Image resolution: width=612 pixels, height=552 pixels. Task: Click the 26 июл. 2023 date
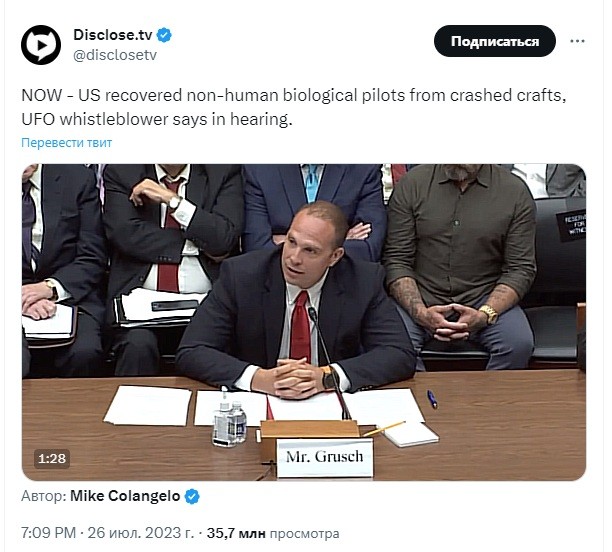[x=141, y=533]
